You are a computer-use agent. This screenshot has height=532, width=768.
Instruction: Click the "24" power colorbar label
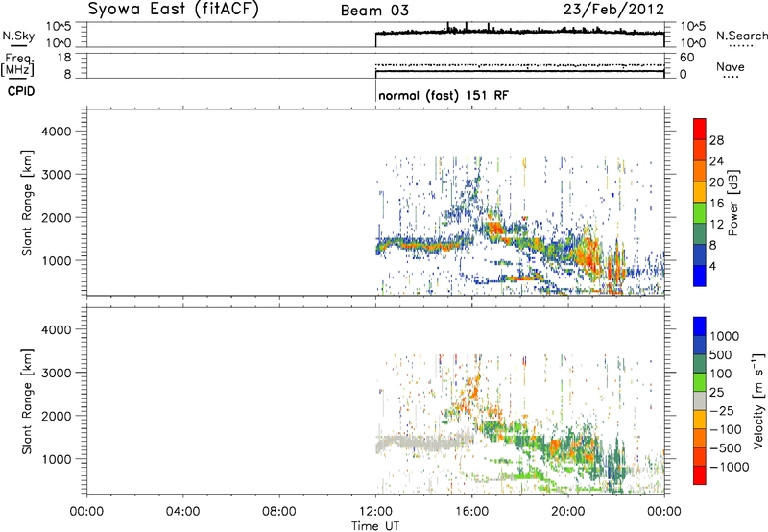(x=716, y=161)
